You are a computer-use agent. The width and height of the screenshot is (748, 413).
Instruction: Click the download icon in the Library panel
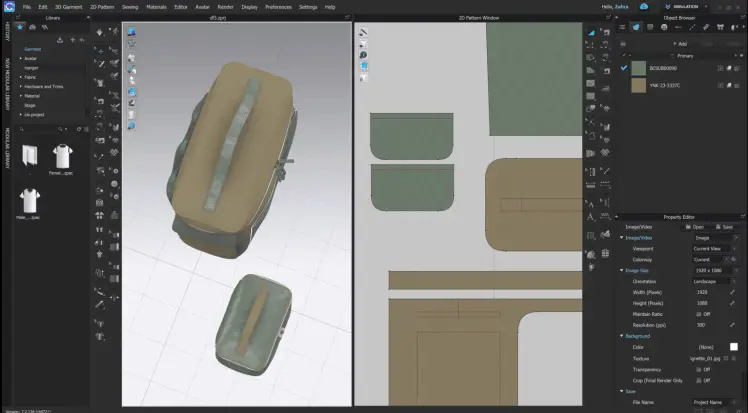(x=60, y=40)
